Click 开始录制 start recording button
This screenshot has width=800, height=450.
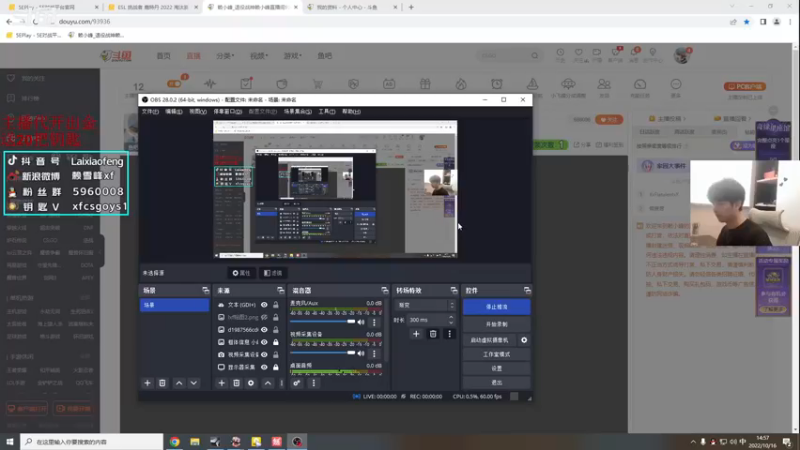click(x=496, y=324)
